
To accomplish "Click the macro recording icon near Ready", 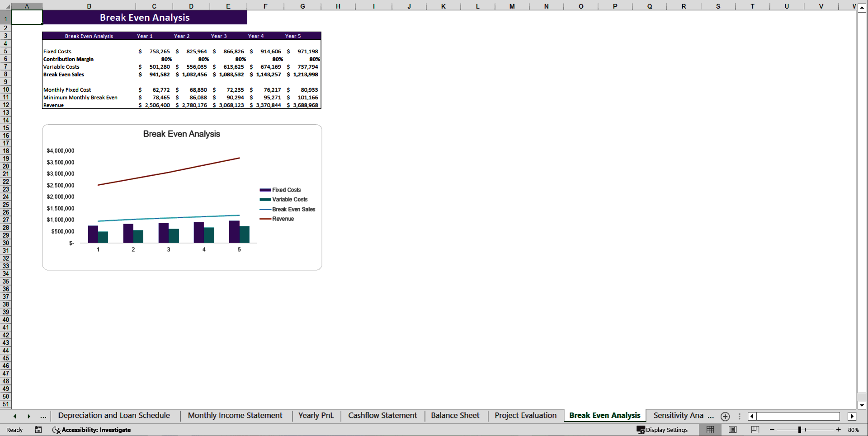I will 38,430.
